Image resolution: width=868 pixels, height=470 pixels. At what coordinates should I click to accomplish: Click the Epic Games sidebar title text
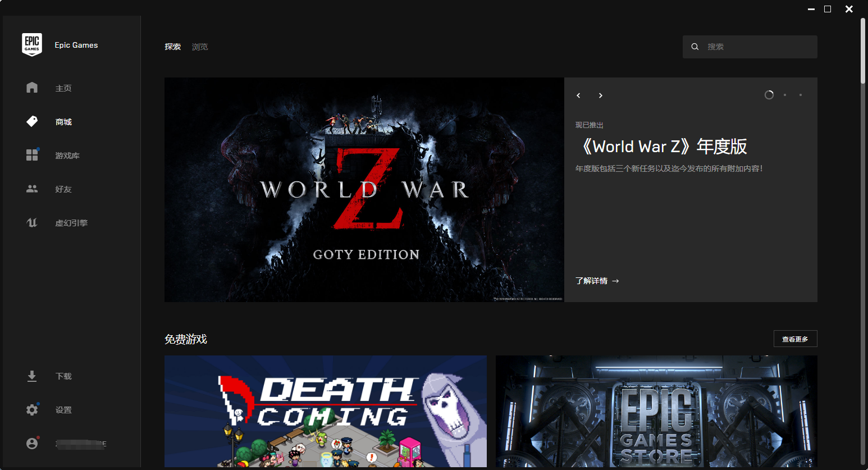(76, 45)
